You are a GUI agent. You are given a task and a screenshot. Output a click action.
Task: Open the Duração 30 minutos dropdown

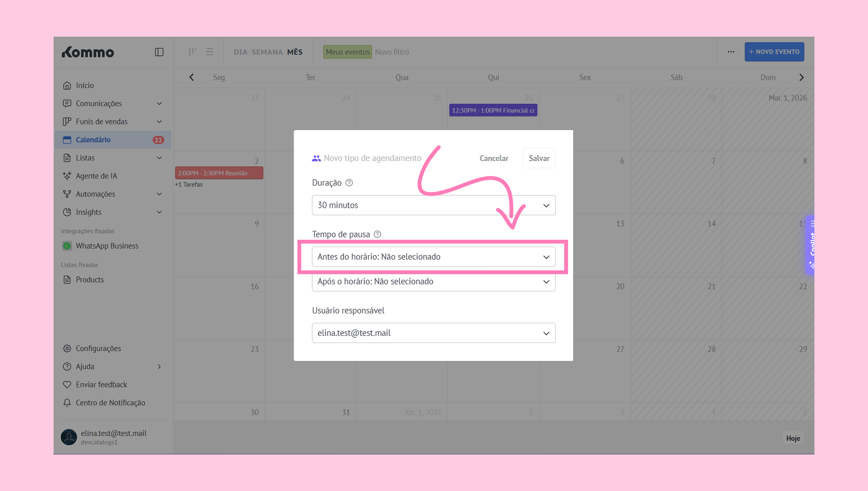(x=433, y=205)
